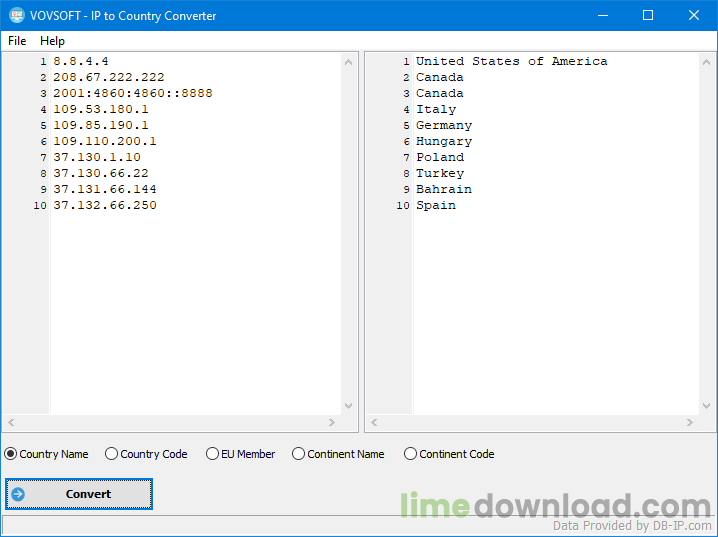Click the IP line 37.130.66.22
The image size is (718, 537).
click(x=101, y=174)
